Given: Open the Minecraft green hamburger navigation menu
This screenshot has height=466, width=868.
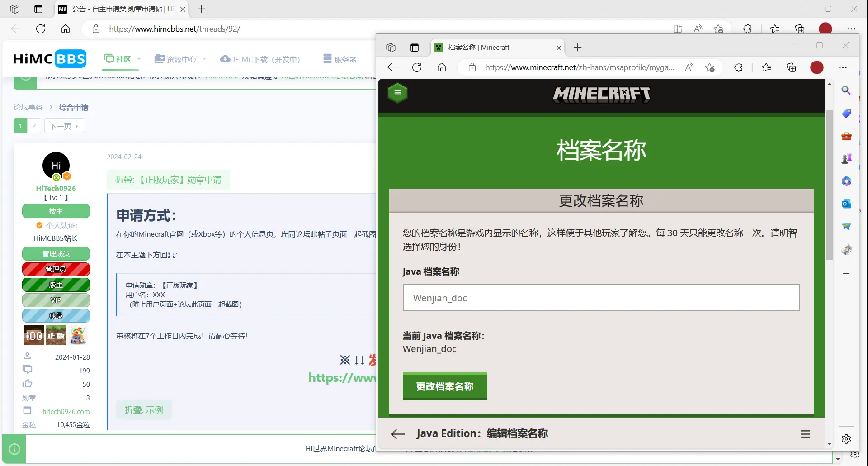Looking at the screenshot, I should 397,93.
